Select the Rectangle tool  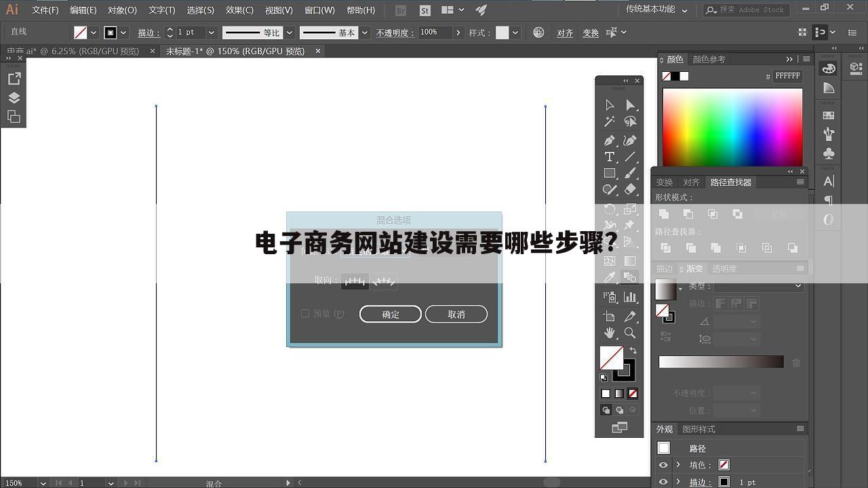[610, 173]
